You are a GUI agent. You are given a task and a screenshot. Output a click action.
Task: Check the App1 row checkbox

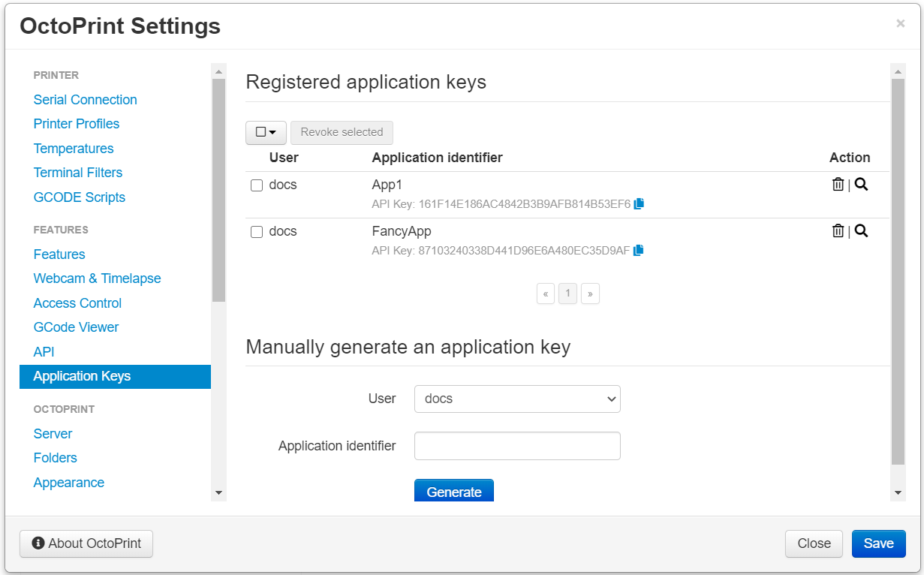[x=257, y=185]
